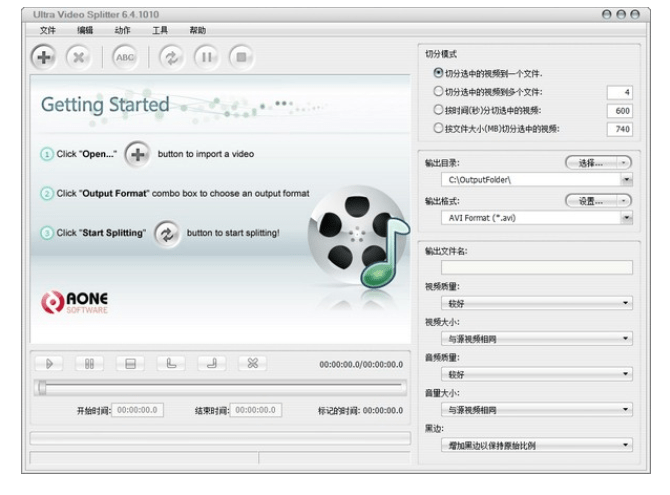
Task: Click the Add video plus toolbar button
Action: click(x=44, y=57)
